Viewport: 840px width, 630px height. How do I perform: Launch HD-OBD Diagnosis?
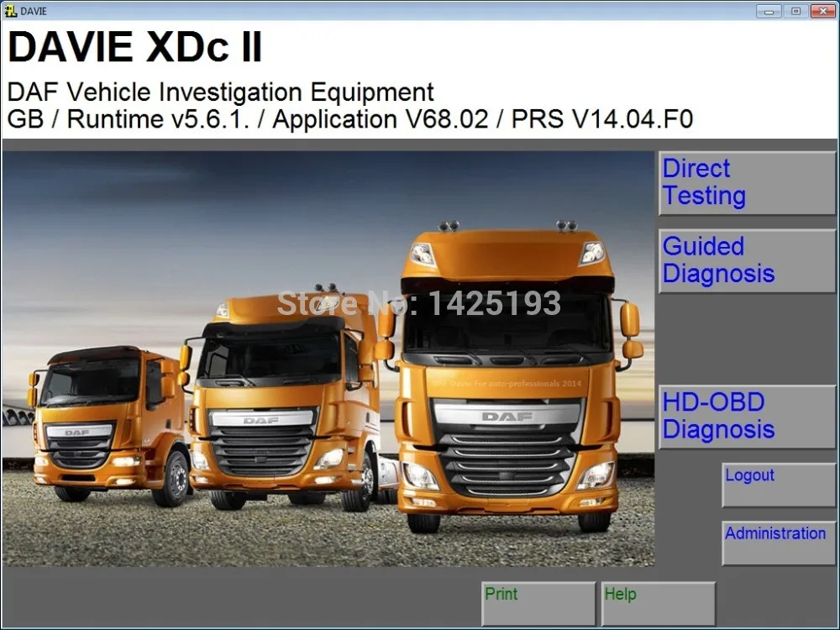[747, 417]
